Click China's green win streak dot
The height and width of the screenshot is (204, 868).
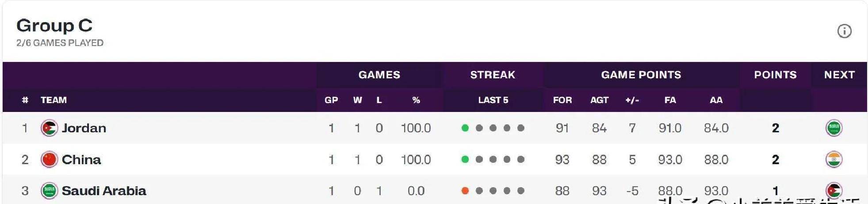465,160
